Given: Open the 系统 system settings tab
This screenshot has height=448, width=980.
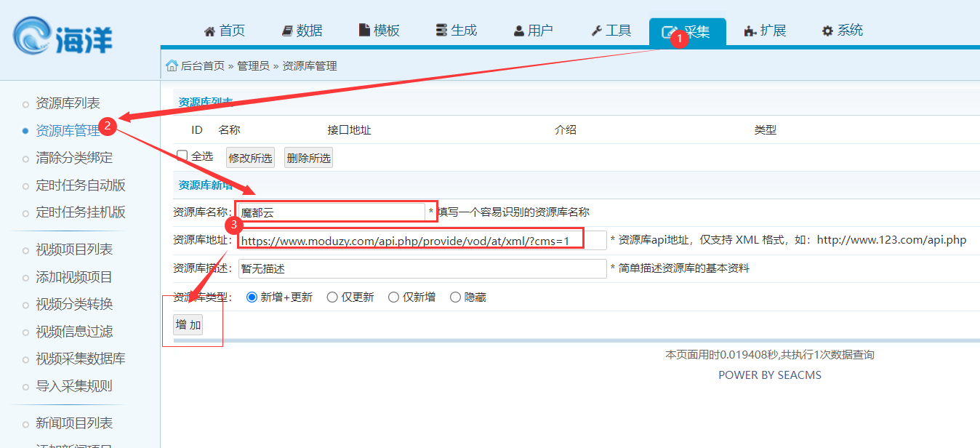Looking at the screenshot, I should pyautogui.click(x=843, y=31).
